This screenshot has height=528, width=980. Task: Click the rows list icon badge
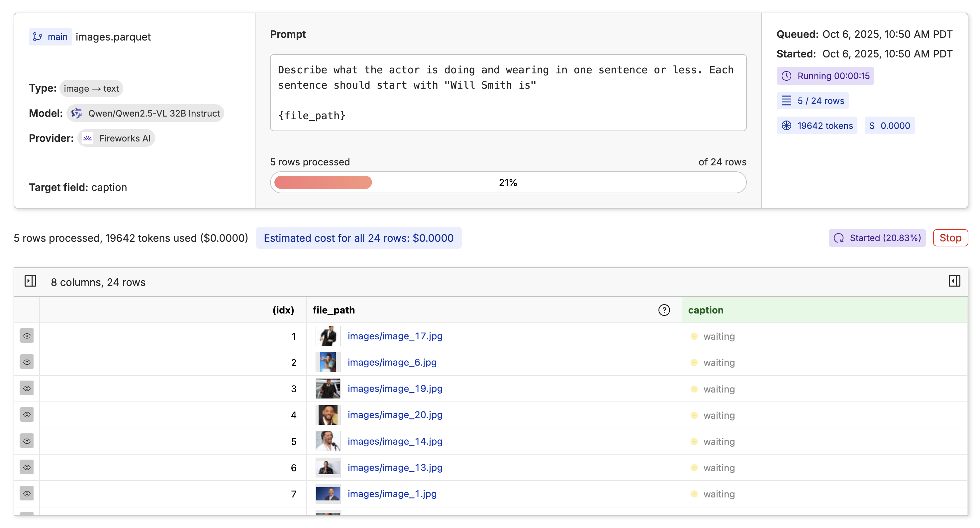click(x=786, y=101)
